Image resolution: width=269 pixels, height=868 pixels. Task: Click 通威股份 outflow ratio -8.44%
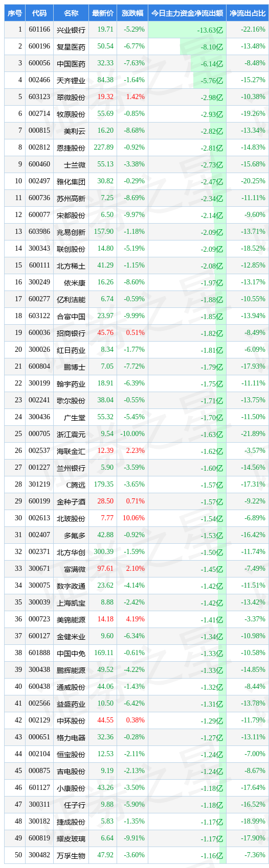click(255, 687)
